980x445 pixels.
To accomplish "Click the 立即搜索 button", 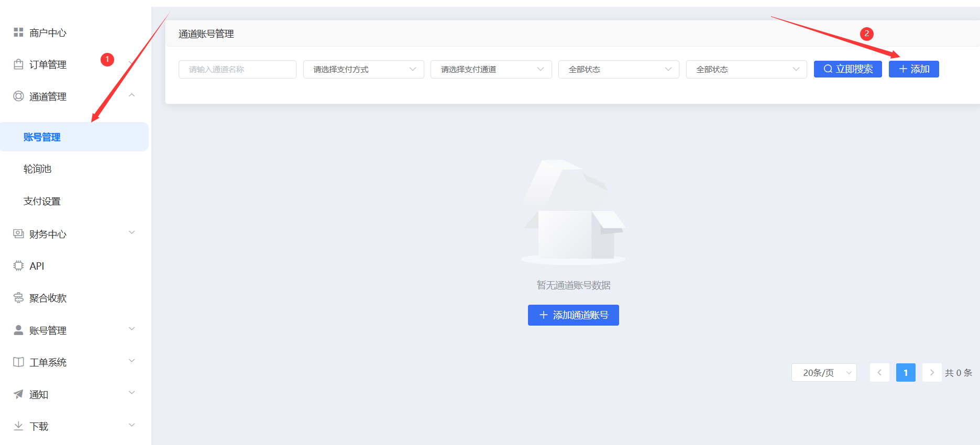I will 848,69.
